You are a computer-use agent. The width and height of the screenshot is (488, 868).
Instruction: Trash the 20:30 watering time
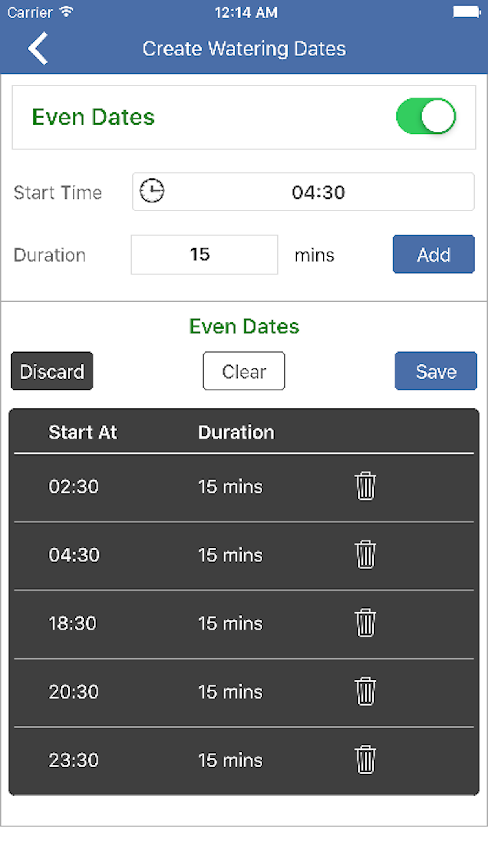click(x=365, y=691)
